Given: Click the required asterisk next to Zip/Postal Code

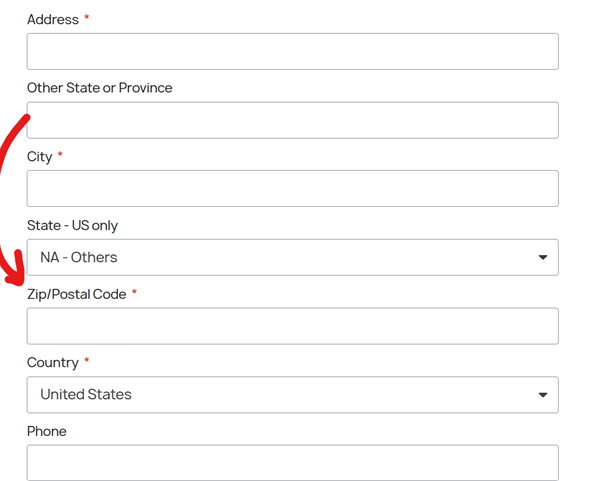Looking at the screenshot, I should coord(135,294).
